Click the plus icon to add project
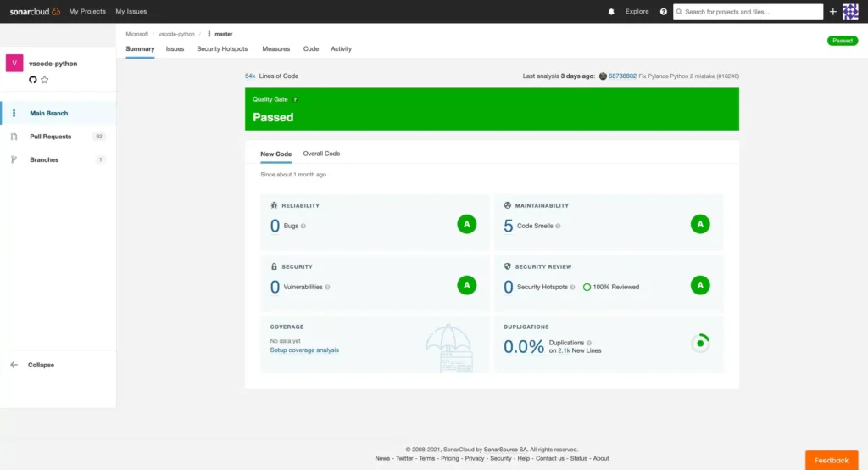 tap(833, 12)
